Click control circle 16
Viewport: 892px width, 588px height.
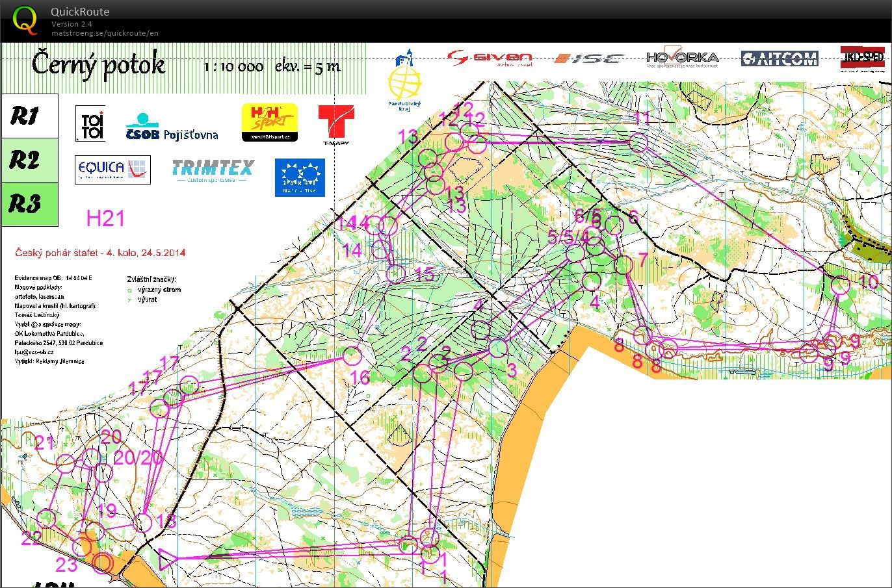click(x=352, y=355)
